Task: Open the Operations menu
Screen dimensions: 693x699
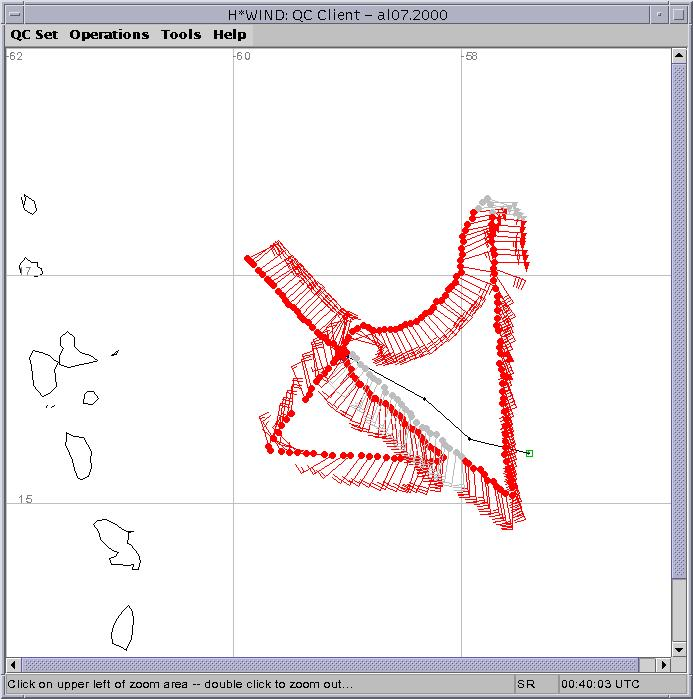Action: (x=109, y=34)
